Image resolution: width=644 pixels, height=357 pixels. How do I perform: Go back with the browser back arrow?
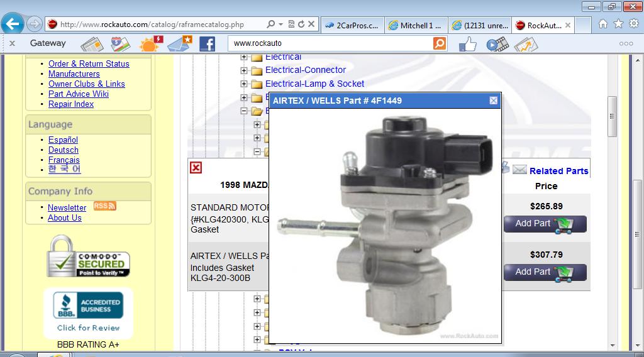pyautogui.click(x=13, y=25)
